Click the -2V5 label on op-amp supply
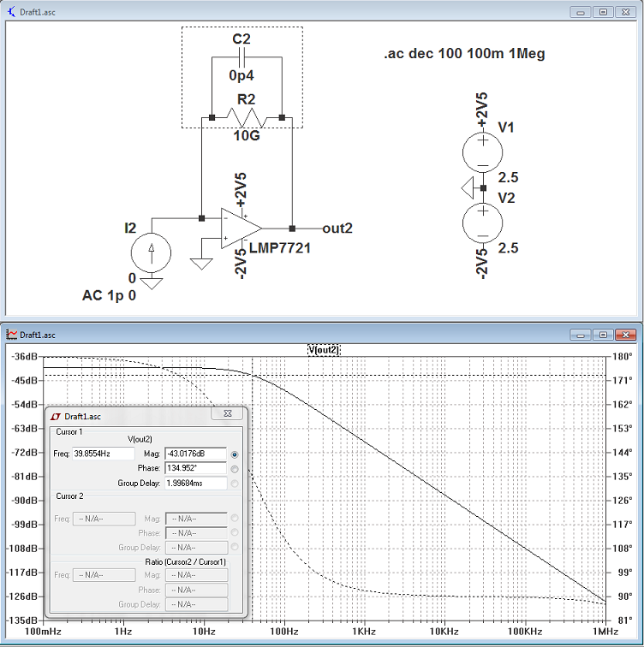644x647 pixels. 241,264
